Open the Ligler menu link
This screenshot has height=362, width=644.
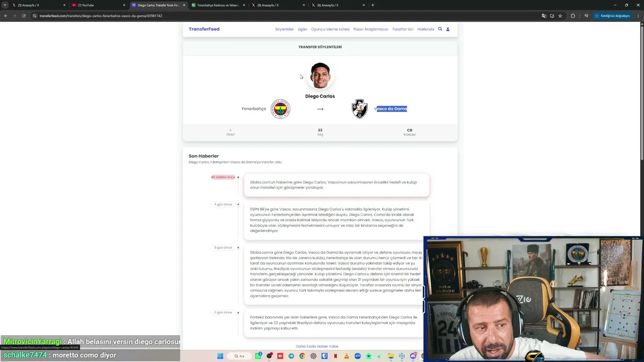click(302, 29)
